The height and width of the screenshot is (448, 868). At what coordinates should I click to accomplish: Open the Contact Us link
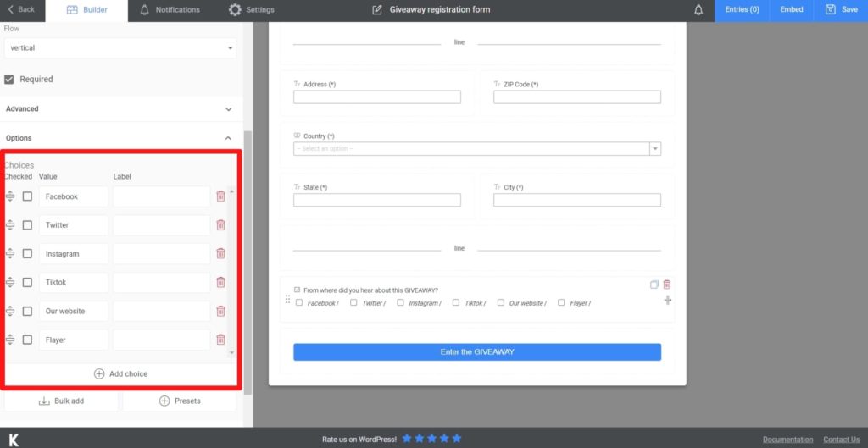pos(841,440)
